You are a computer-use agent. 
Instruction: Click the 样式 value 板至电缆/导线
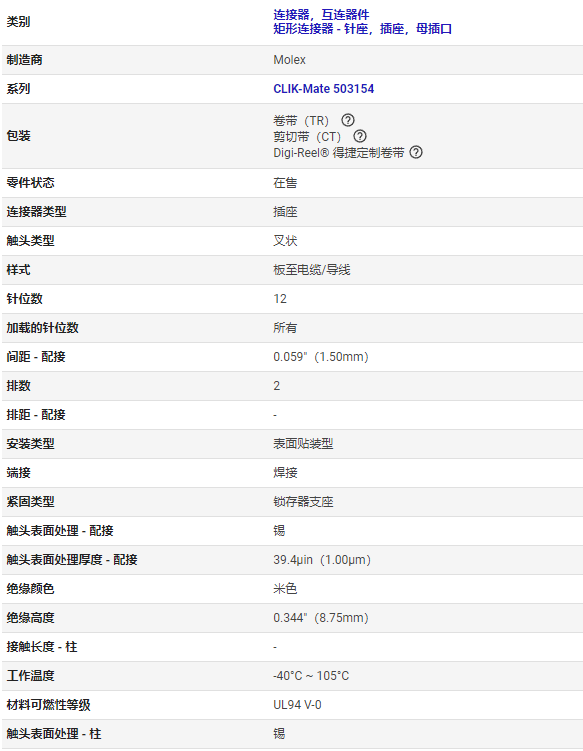(311, 270)
